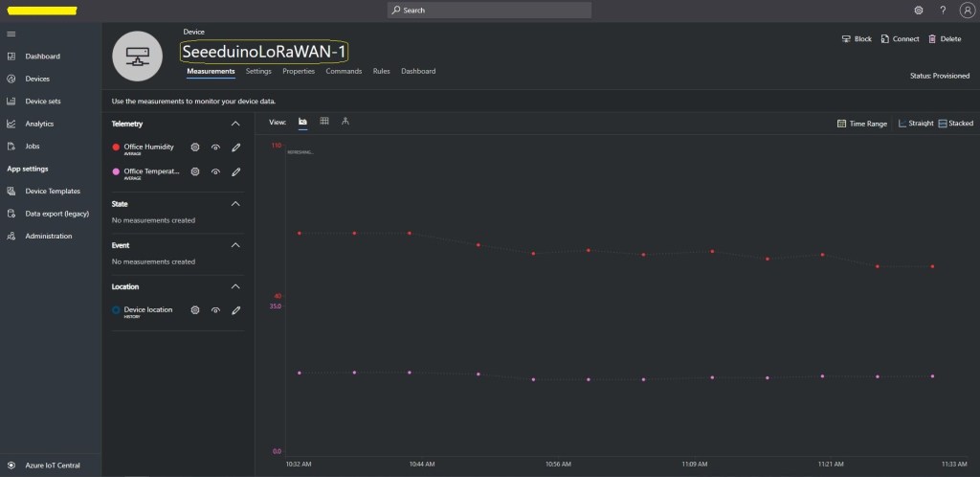Open settings gear for Office Humidity
980x477 pixels.
(195, 148)
